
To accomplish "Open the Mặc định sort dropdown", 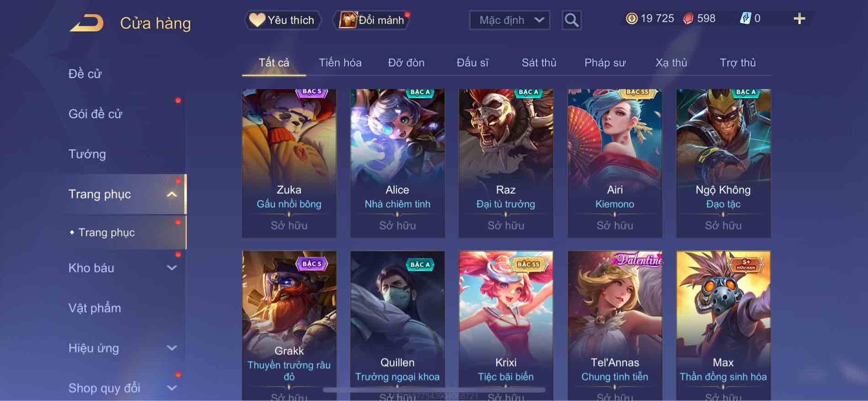I will 510,20.
